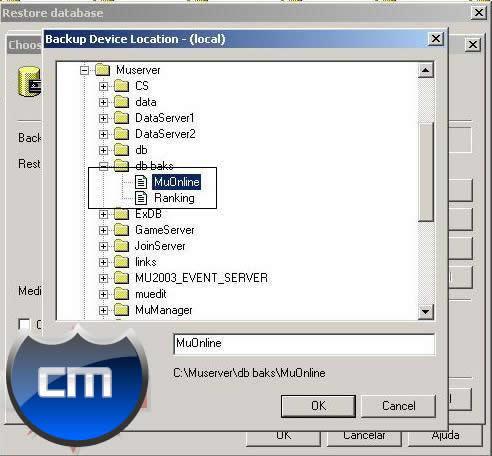Click the db baks folder icon
The image size is (492, 456).
pyautogui.click(x=122, y=166)
